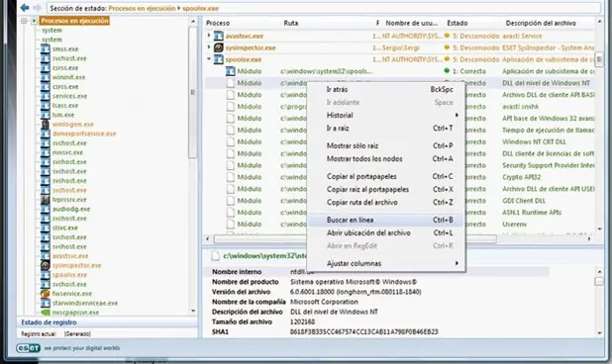Choose Copiar ruta del archivo
This screenshot has height=364, width=612.
click(386, 202)
